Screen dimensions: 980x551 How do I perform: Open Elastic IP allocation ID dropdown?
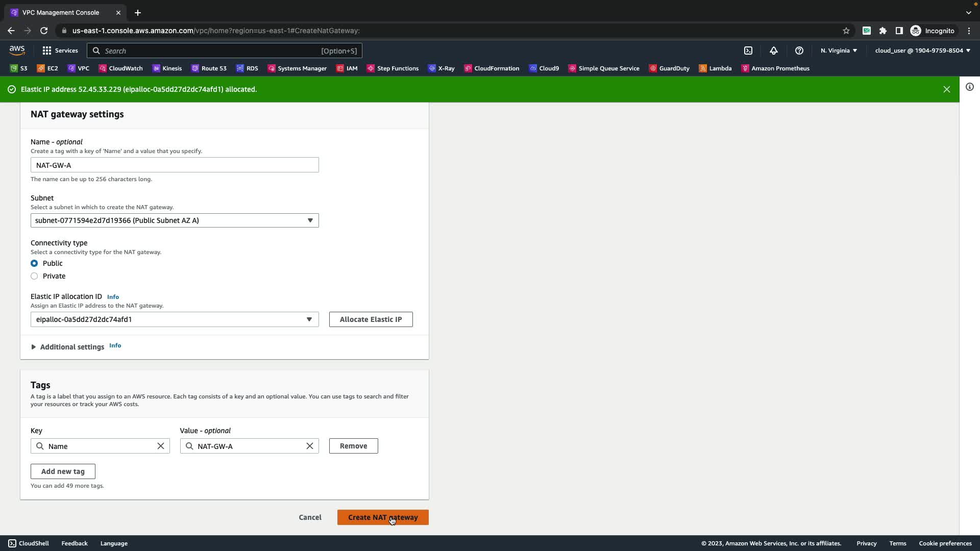(175, 319)
